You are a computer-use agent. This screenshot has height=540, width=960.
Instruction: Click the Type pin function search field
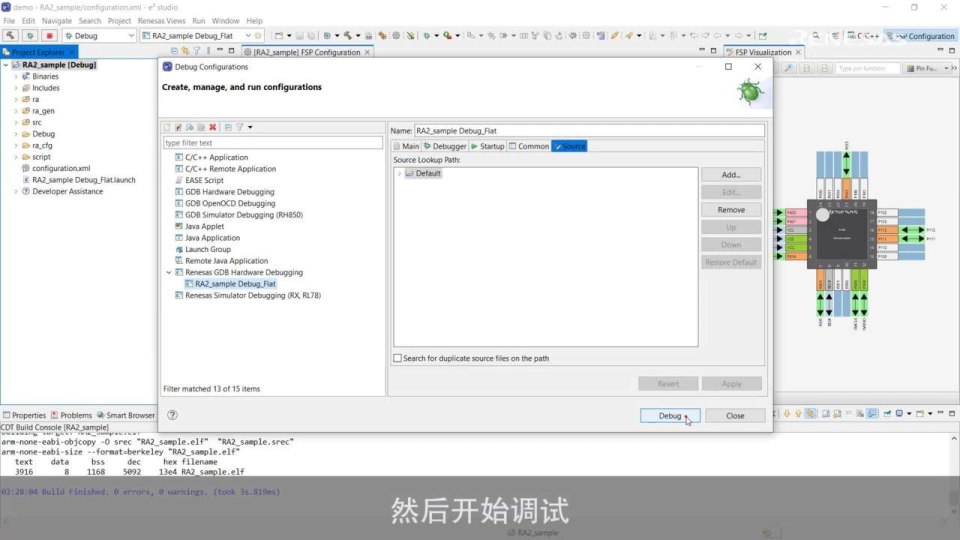[868, 69]
